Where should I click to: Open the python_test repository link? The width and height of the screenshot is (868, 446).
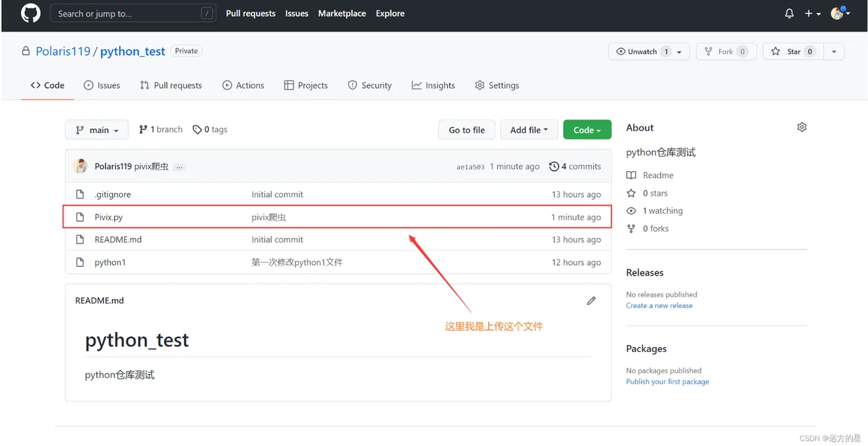(133, 51)
